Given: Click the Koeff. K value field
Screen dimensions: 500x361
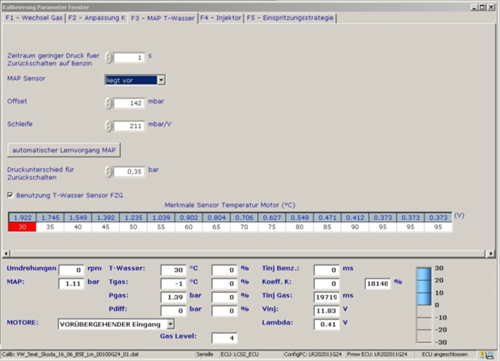Looking at the screenshot, I should click(326, 284).
